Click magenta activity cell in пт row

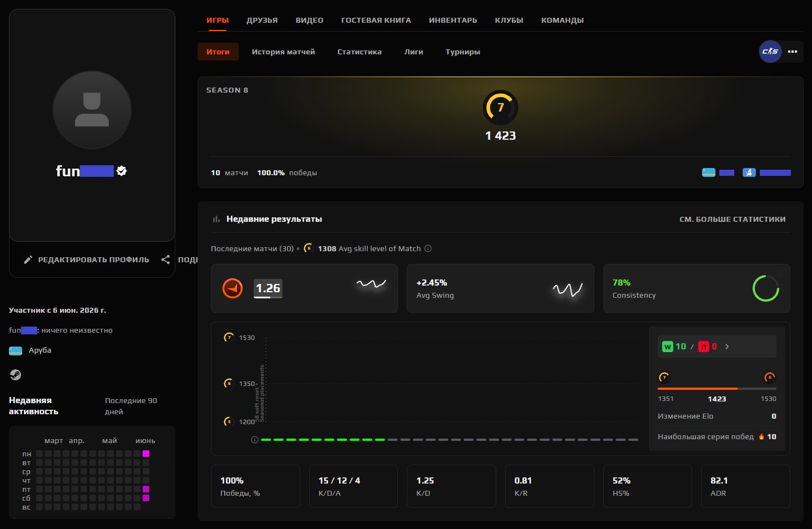[146, 489]
